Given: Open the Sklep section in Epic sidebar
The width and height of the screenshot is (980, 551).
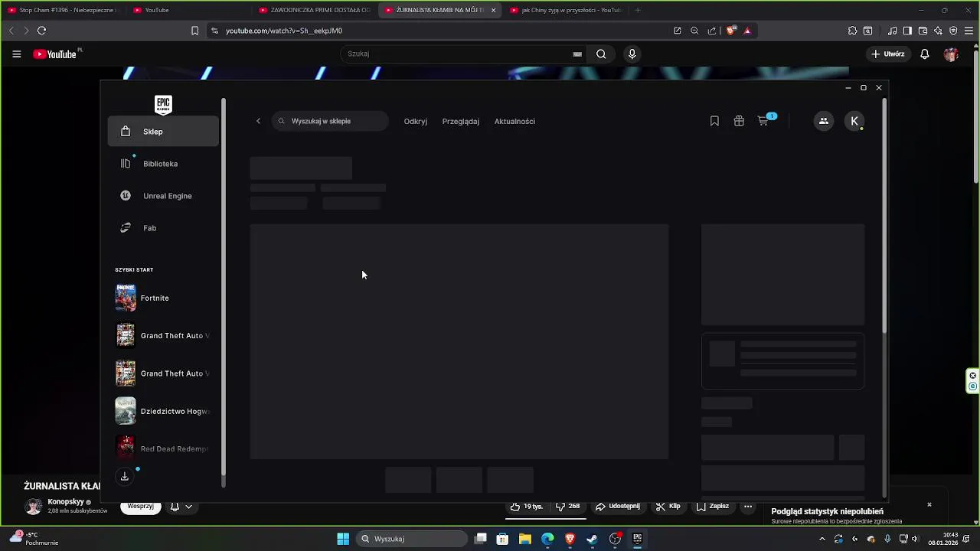Looking at the screenshot, I should click(163, 132).
